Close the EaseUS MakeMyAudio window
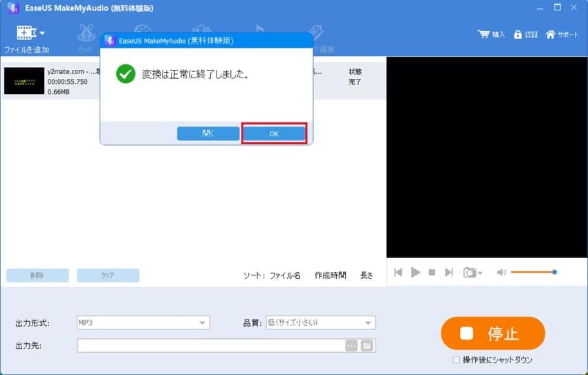Image resolution: width=588 pixels, height=375 pixels. pyautogui.click(x=573, y=8)
